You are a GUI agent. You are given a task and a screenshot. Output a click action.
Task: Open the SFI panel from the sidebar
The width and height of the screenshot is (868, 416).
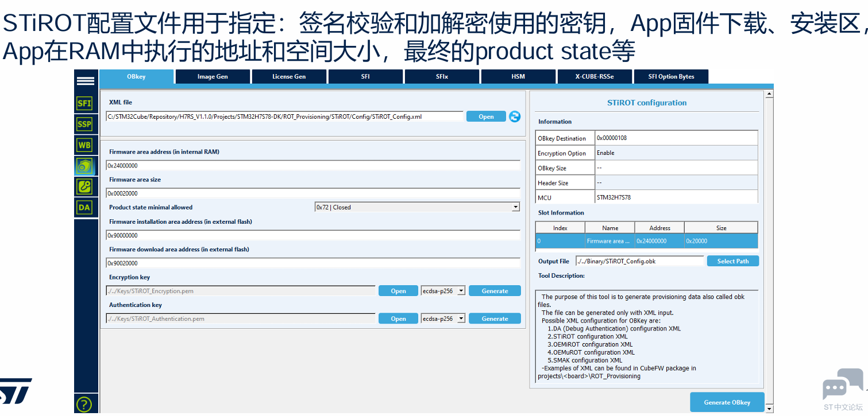[84, 103]
